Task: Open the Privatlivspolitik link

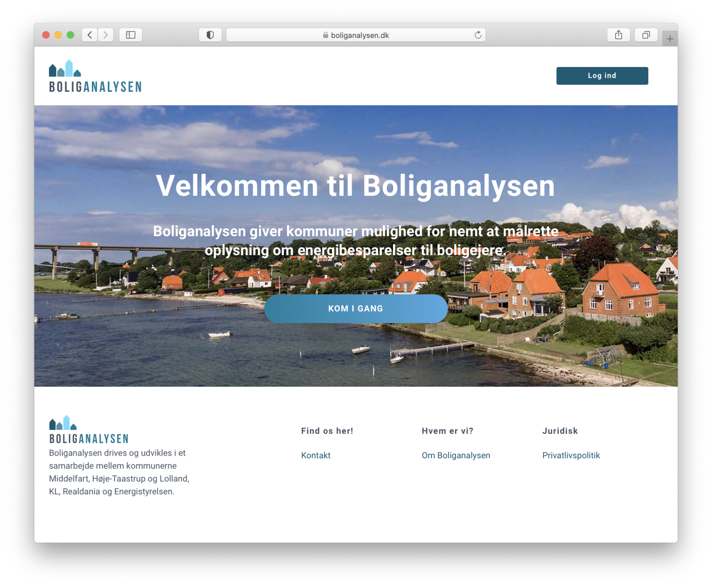Action: pos(571,456)
